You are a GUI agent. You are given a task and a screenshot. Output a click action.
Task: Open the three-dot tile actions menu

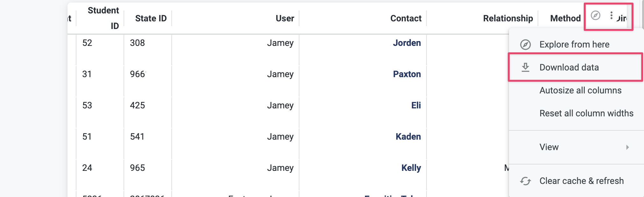(x=611, y=15)
